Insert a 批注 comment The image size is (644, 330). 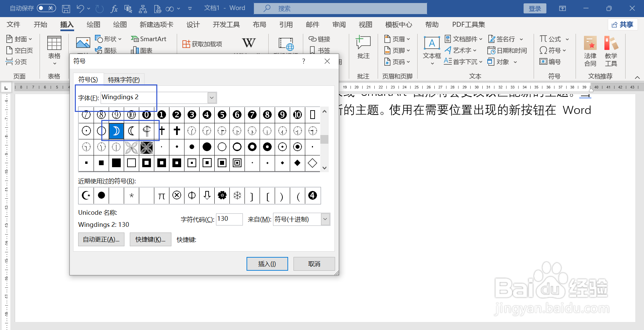click(x=363, y=47)
